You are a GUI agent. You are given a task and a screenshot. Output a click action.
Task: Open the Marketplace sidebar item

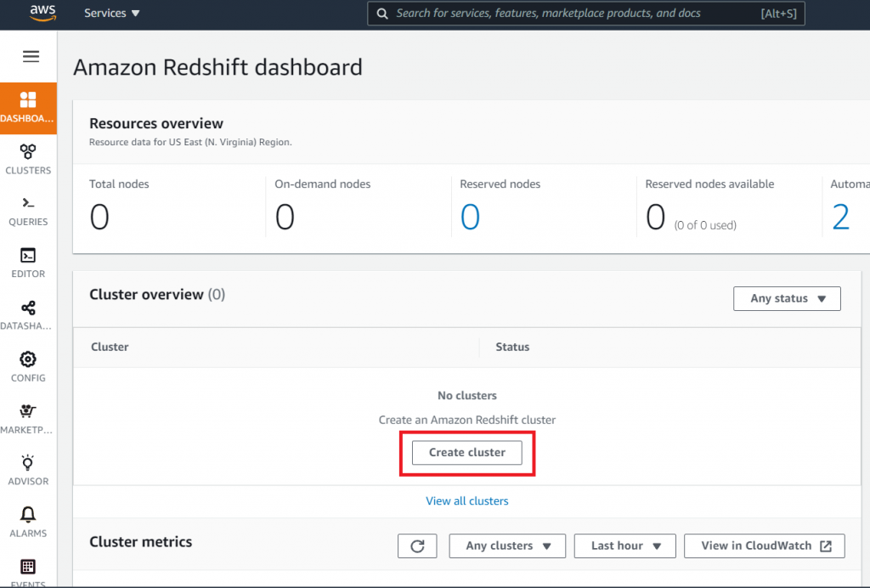28,420
